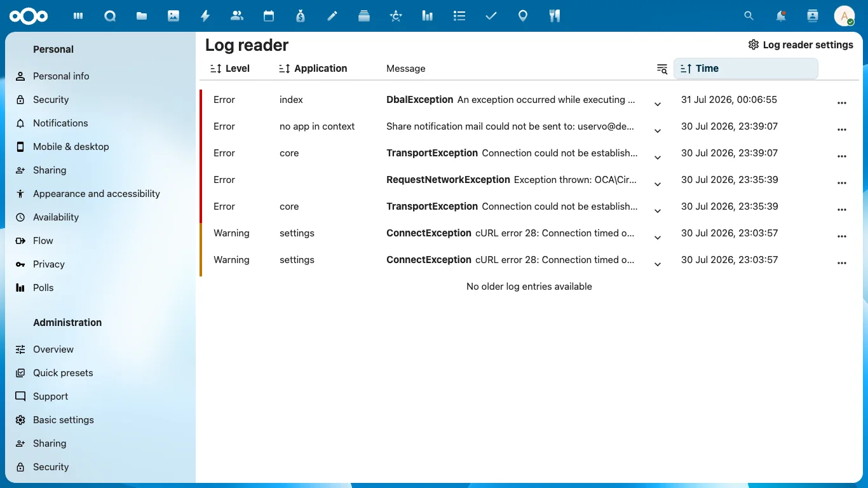The height and width of the screenshot is (488, 868).
Task: Open Log reader settings
Action: (x=801, y=45)
